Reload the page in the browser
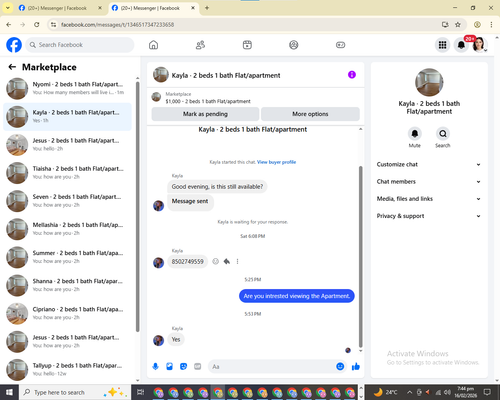The image size is (500, 400). (x=37, y=24)
